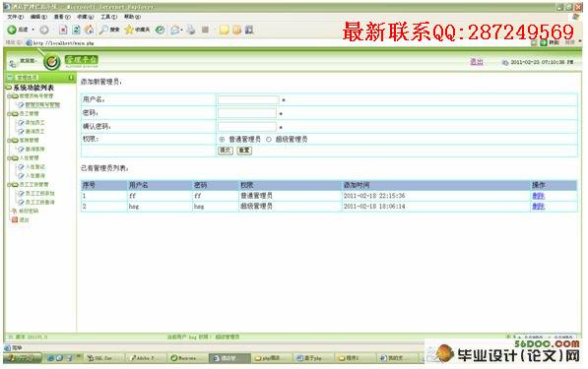Image resolution: width=588 pixels, height=369 pixels.
Task: Click the 退出 link in top header
Action: (x=477, y=62)
